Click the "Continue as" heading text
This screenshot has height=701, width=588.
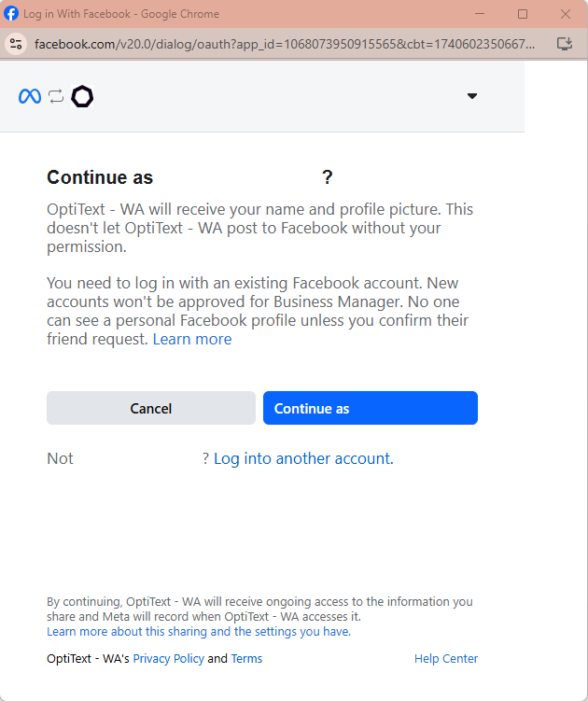(100, 177)
